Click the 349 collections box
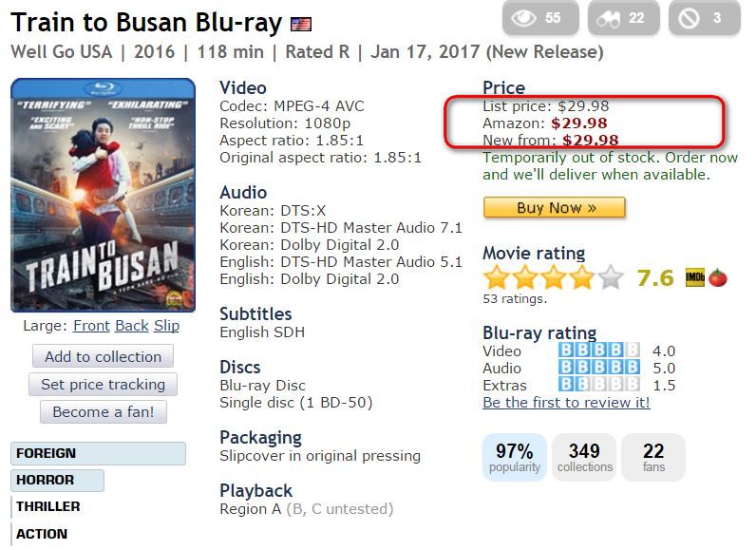 tap(584, 456)
